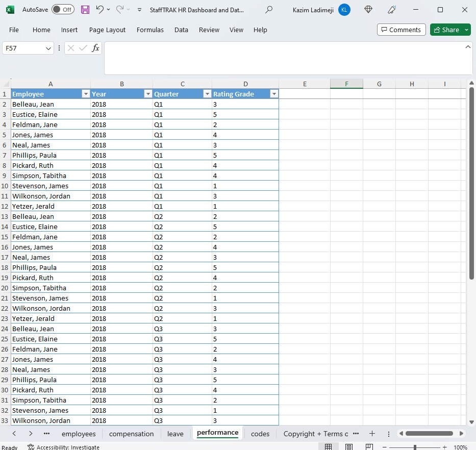Undo the last action
476x450 pixels.
pos(101,9)
